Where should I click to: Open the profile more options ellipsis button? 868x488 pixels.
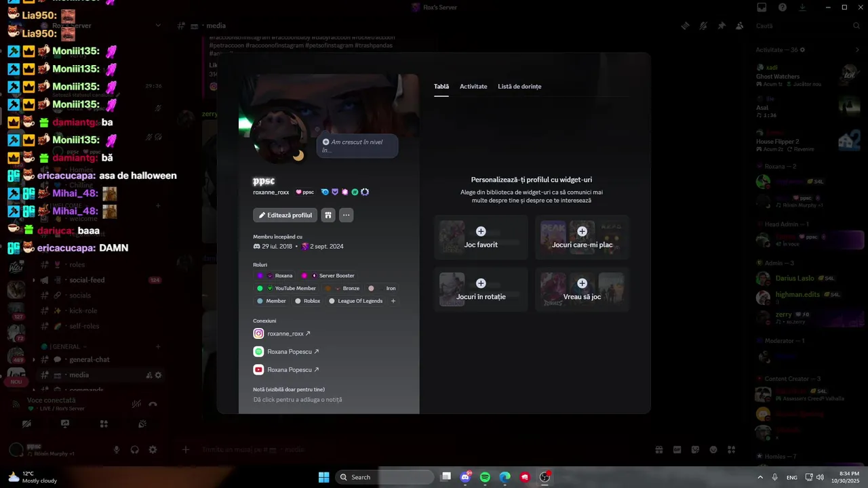(346, 215)
